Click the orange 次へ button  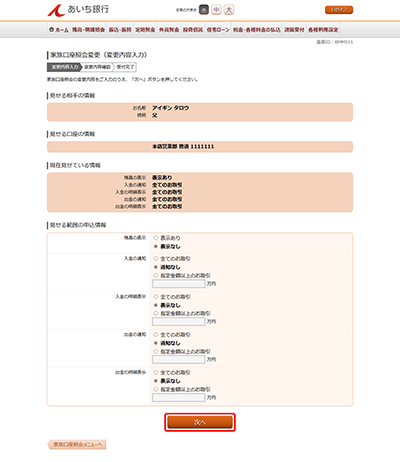200,422
